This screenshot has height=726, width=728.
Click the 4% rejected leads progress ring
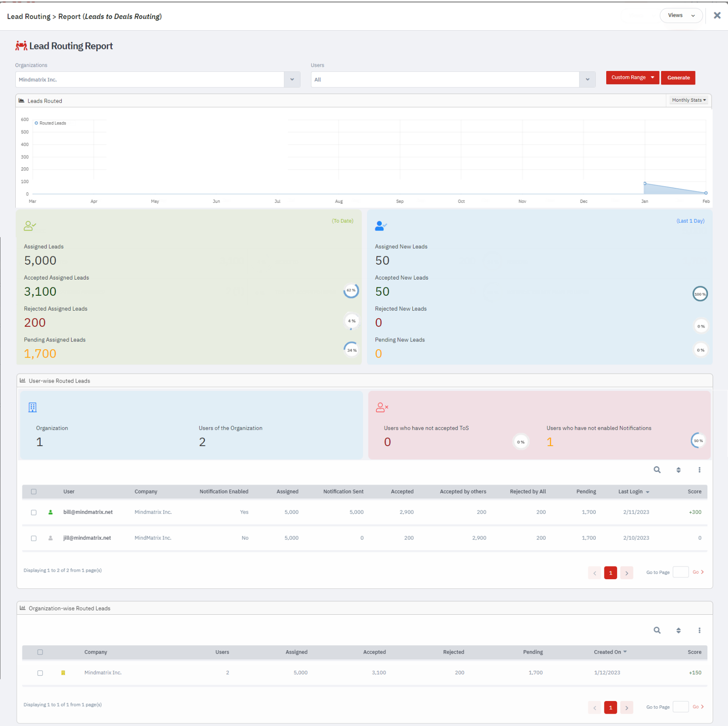[351, 321]
